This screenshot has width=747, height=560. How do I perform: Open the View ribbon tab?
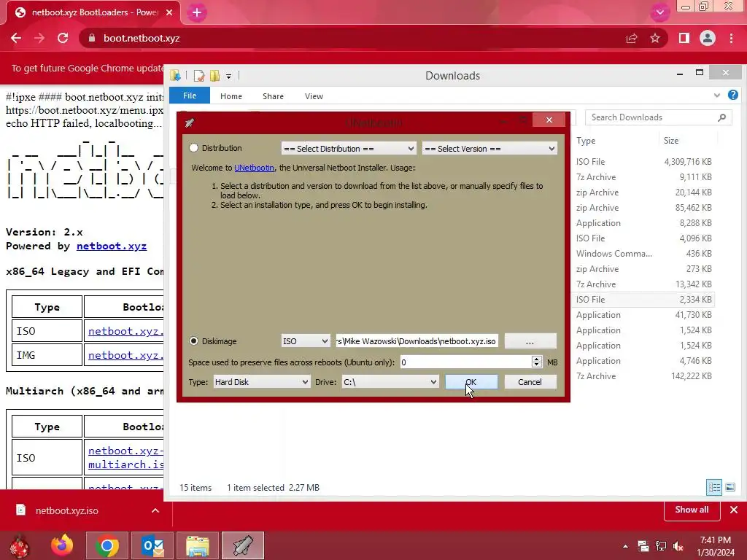(314, 96)
